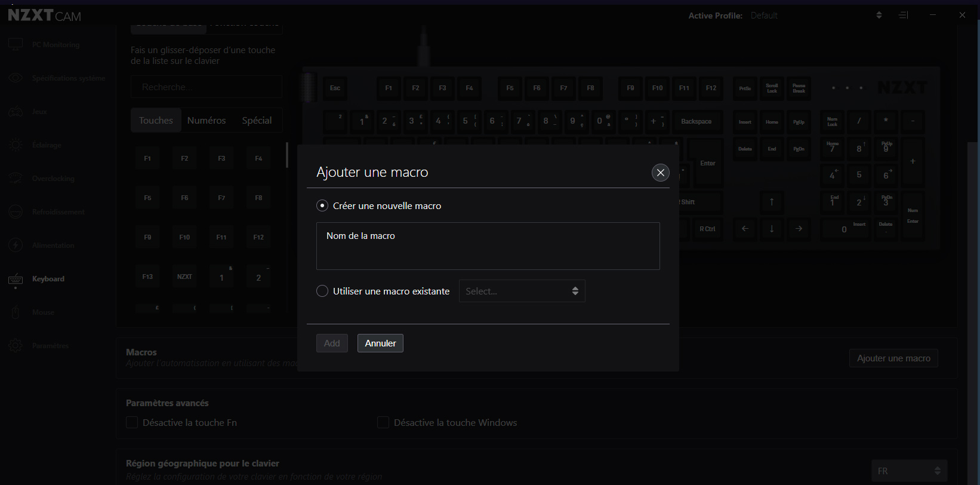
Task: Open Refroidissement cooling section
Action: [x=47, y=212]
